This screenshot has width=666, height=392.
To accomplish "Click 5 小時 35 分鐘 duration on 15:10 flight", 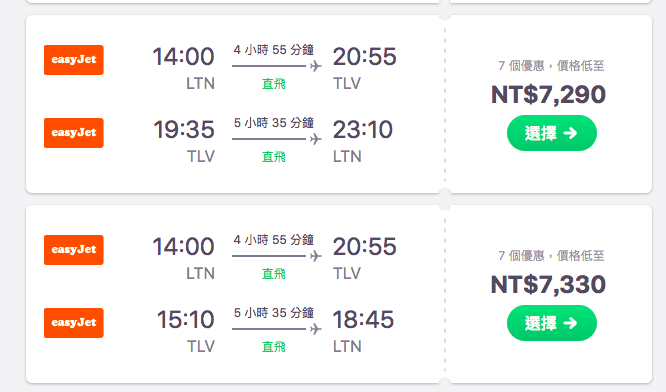I will click(274, 313).
